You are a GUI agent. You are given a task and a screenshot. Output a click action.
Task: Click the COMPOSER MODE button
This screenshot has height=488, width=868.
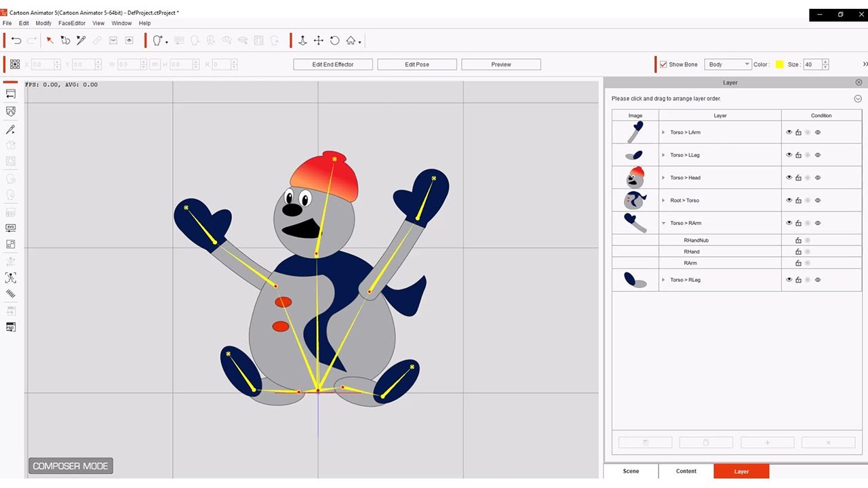point(71,466)
